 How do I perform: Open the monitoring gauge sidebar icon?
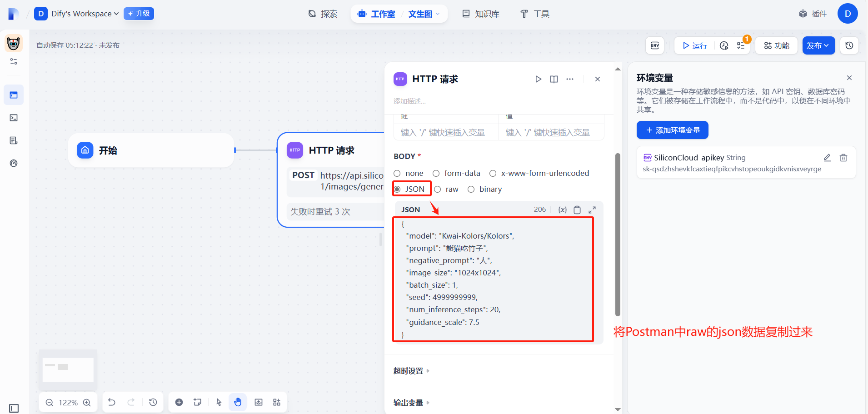tap(14, 163)
